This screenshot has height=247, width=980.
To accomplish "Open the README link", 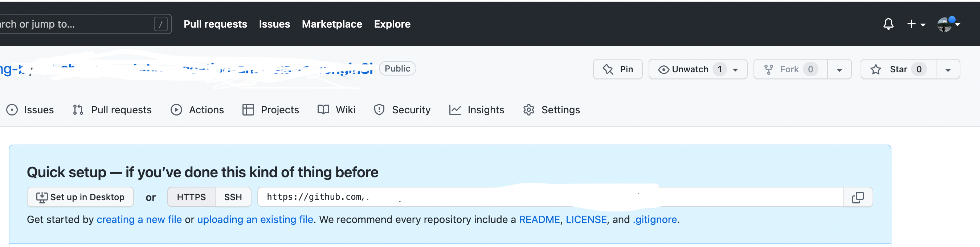I will click(x=539, y=219).
